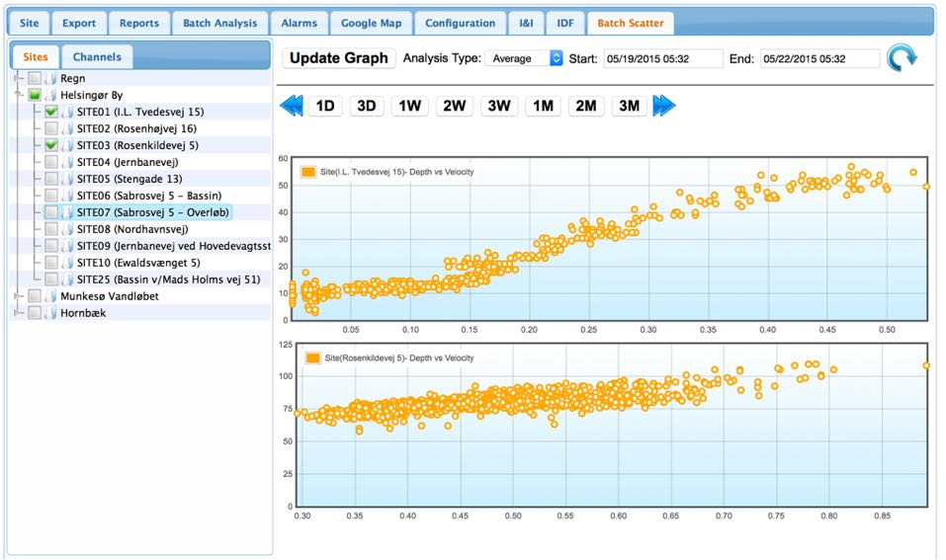
Task: Click the site icon beside SITE04
Action: [67, 162]
